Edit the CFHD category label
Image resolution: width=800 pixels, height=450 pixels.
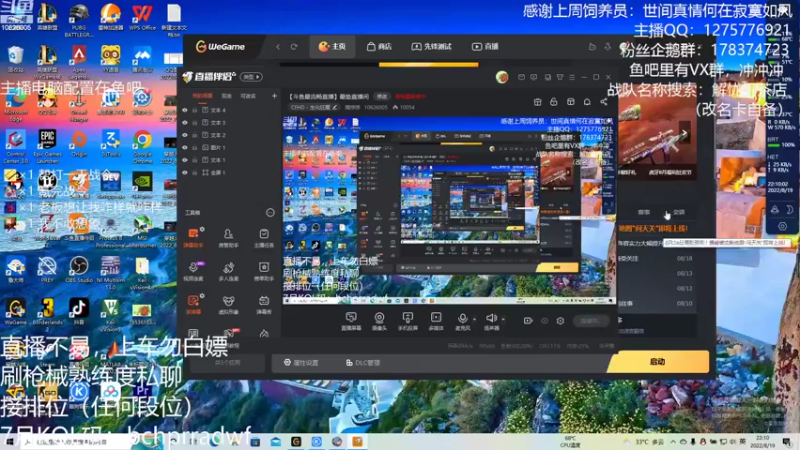(x=313, y=108)
